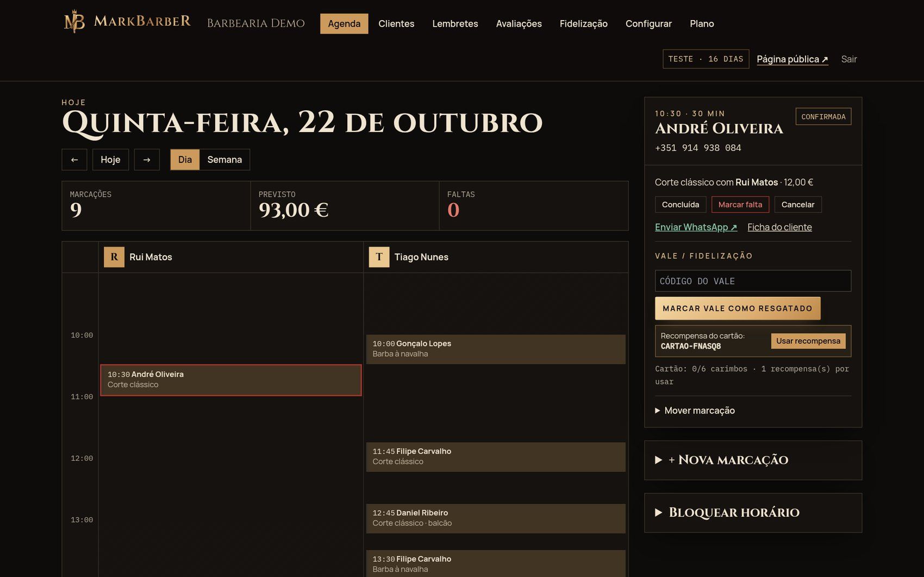This screenshot has height=577, width=924.
Task: Expand the Nova marcação panel
Action: pos(753,460)
